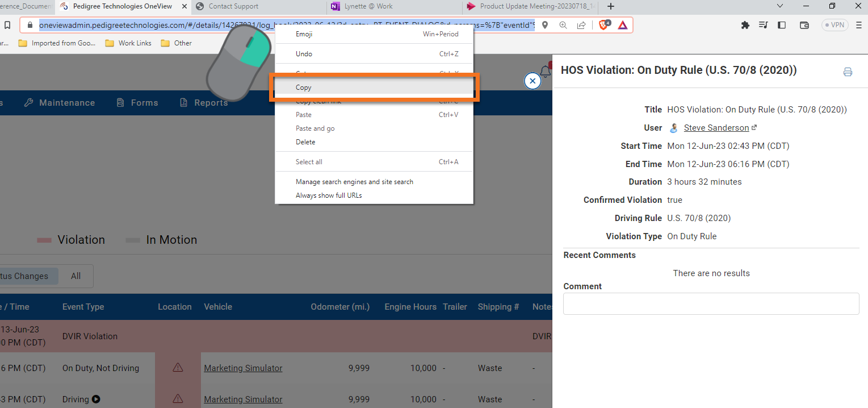Click external link icon after Steve Sanderson
The height and width of the screenshot is (408, 868).
[754, 128]
